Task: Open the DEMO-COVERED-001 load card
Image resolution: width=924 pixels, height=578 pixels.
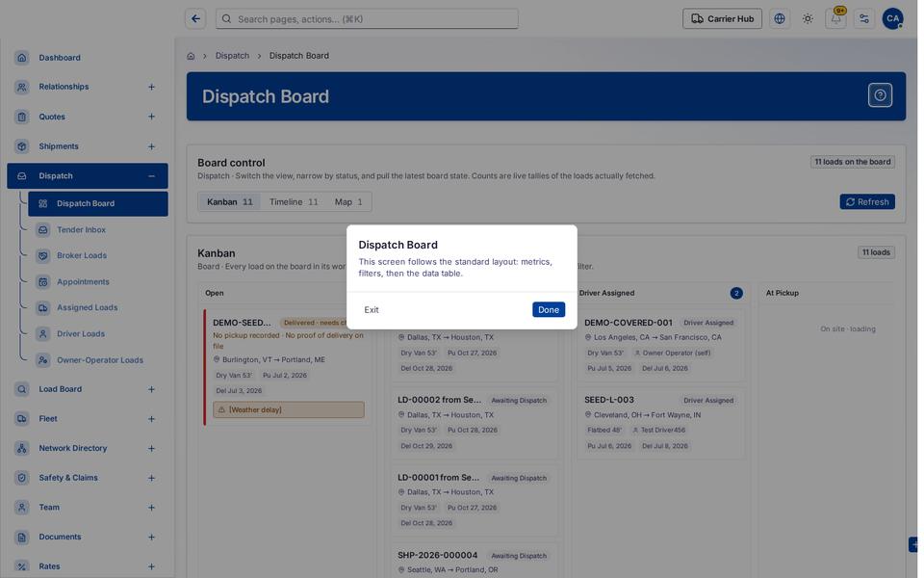Action: (660, 346)
